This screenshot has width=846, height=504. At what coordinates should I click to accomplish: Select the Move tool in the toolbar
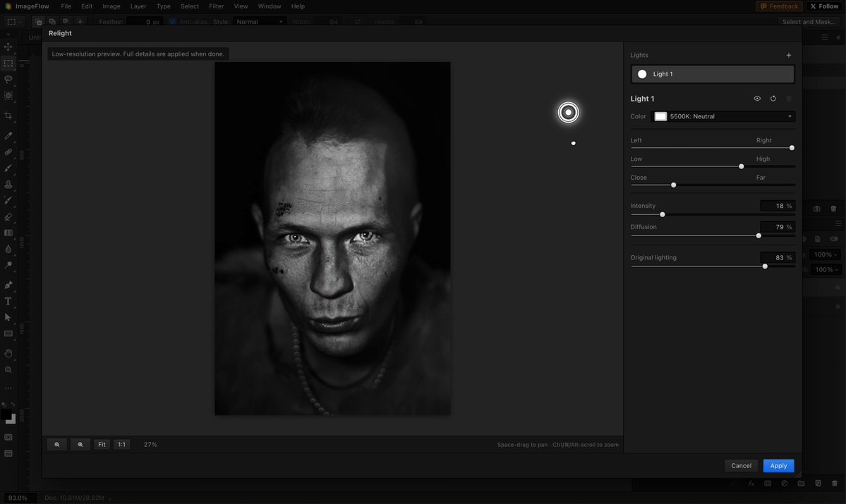point(8,47)
